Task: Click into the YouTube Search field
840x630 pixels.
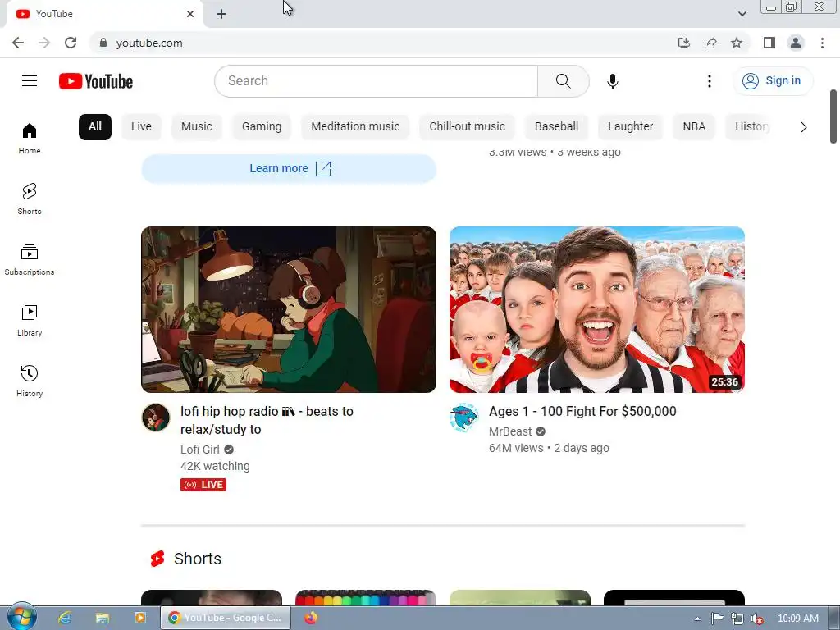Action: pyautogui.click(x=376, y=81)
